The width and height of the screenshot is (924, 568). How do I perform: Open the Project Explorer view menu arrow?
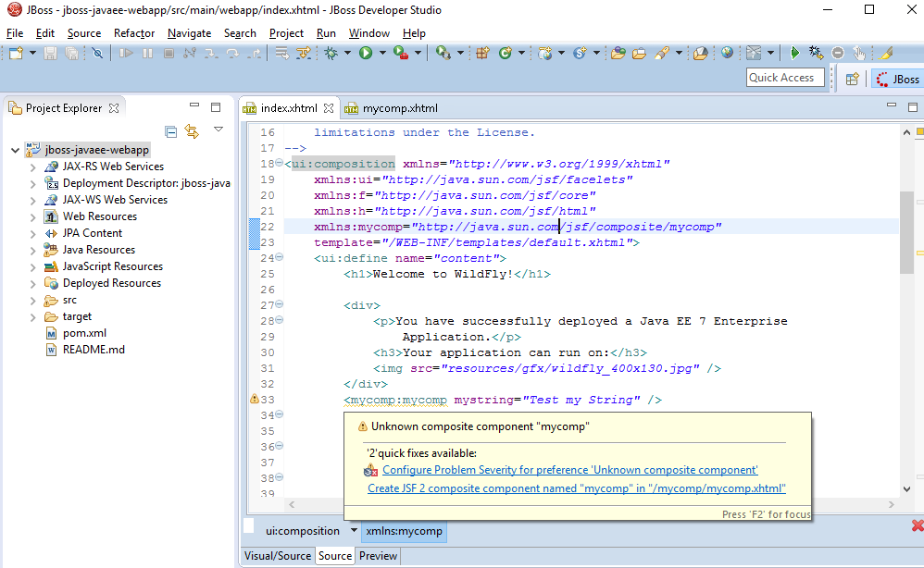pos(219,130)
